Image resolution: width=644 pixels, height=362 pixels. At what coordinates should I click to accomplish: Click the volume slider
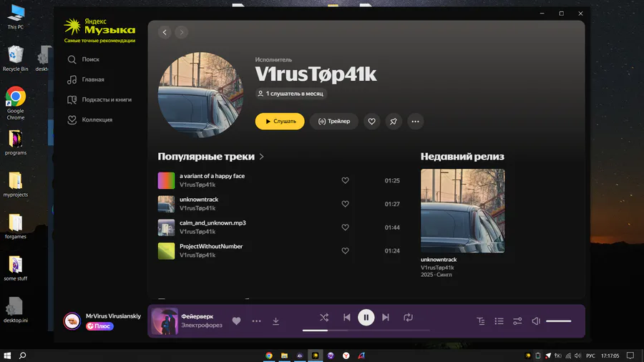pyautogui.click(x=559, y=321)
